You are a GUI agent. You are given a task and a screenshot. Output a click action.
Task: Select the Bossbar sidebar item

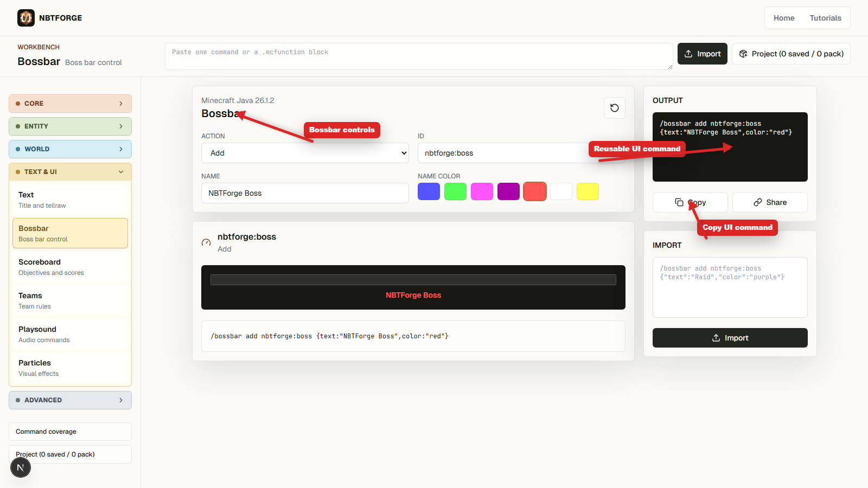70,233
